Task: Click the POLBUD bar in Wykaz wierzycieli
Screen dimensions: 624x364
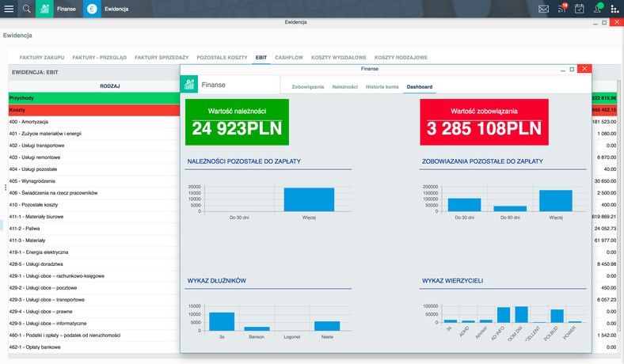Action: (x=557, y=317)
